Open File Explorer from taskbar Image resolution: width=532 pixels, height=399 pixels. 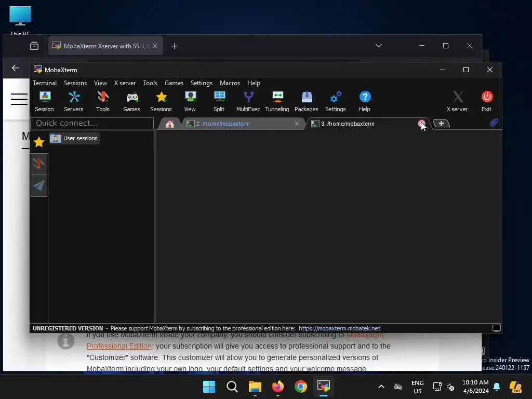point(255,387)
